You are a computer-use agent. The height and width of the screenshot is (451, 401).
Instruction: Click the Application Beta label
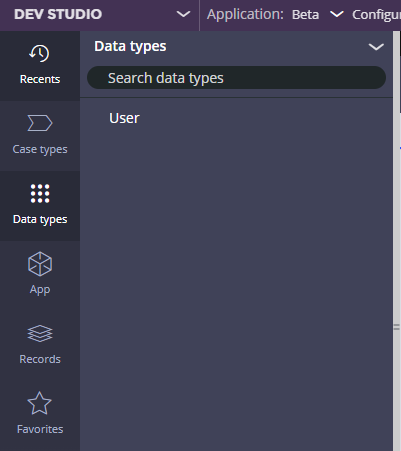coord(263,14)
